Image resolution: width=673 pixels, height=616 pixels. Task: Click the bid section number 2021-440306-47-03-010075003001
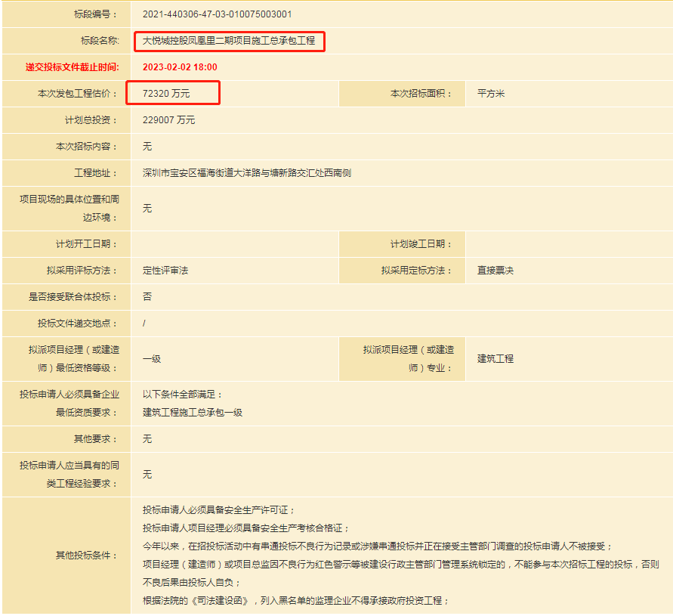[x=217, y=14]
